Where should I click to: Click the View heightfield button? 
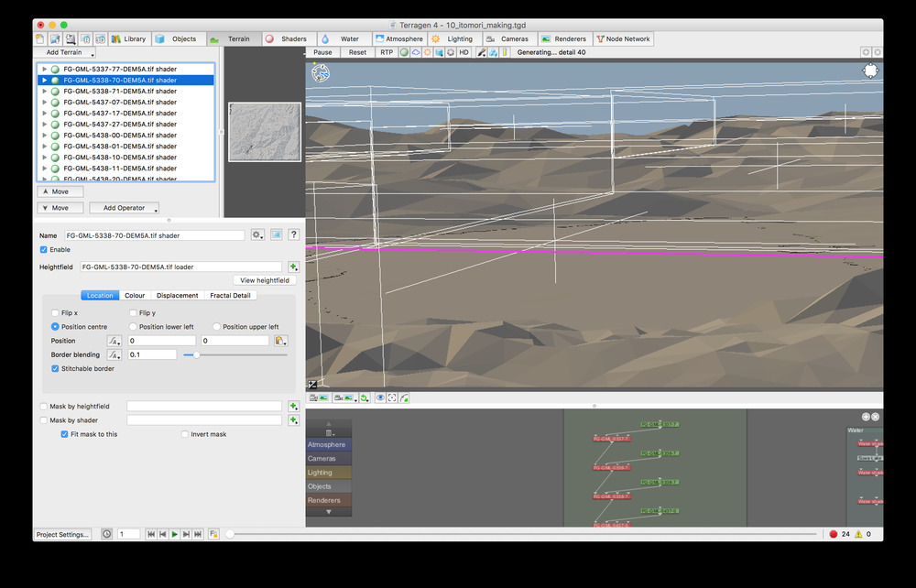(265, 280)
